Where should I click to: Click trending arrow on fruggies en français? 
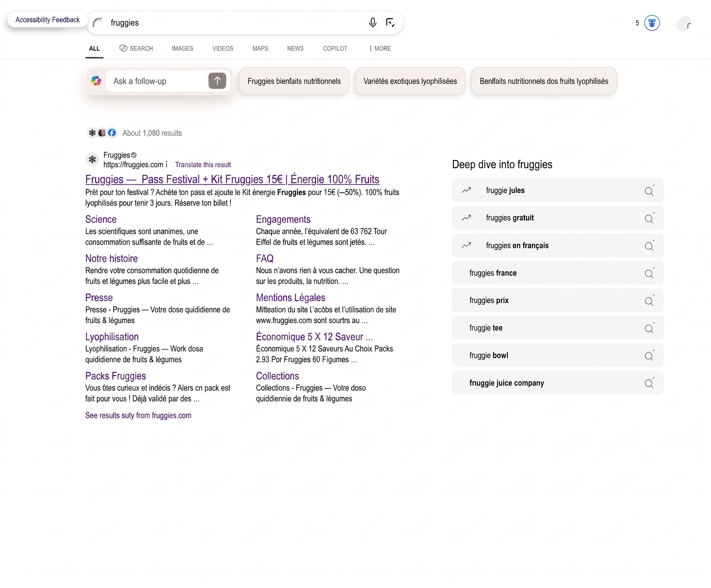click(x=466, y=245)
